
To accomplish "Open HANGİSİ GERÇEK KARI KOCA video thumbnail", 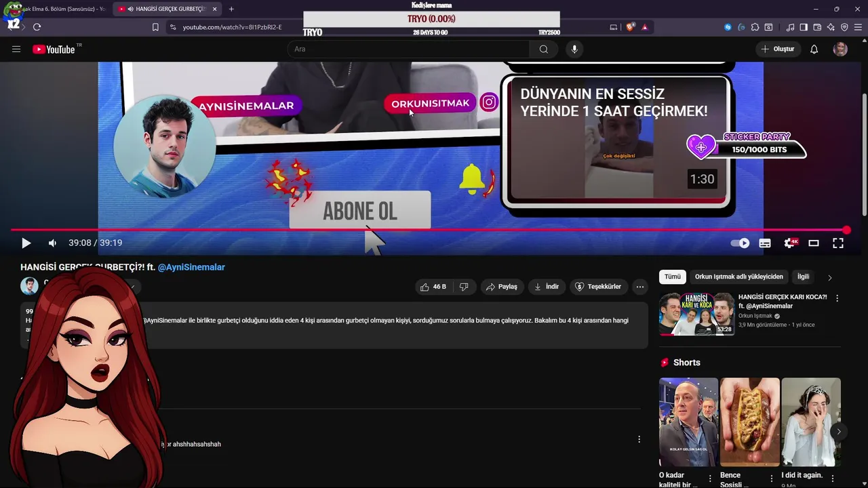I will [696, 314].
